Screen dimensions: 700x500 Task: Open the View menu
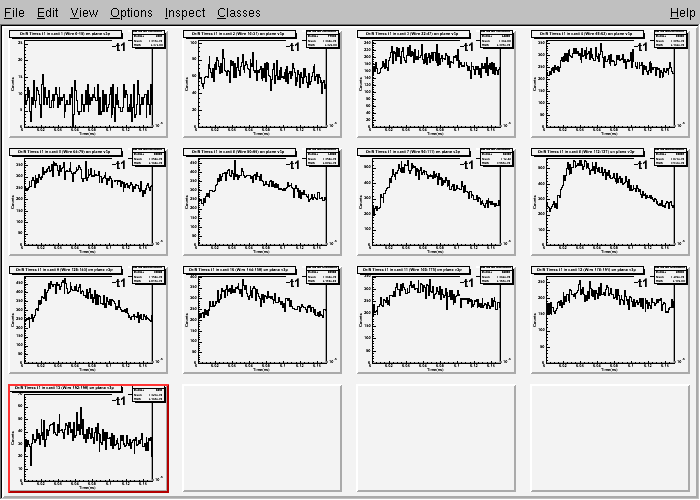[x=84, y=12]
